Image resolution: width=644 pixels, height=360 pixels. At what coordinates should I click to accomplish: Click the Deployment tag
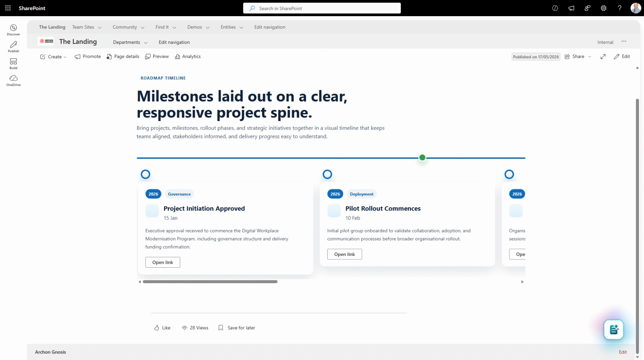[x=361, y=194]
